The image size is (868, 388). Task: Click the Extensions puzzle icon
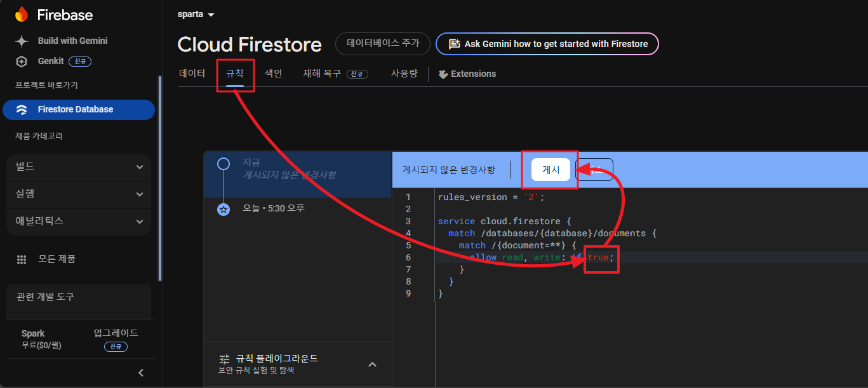click(x=443, y=74)
